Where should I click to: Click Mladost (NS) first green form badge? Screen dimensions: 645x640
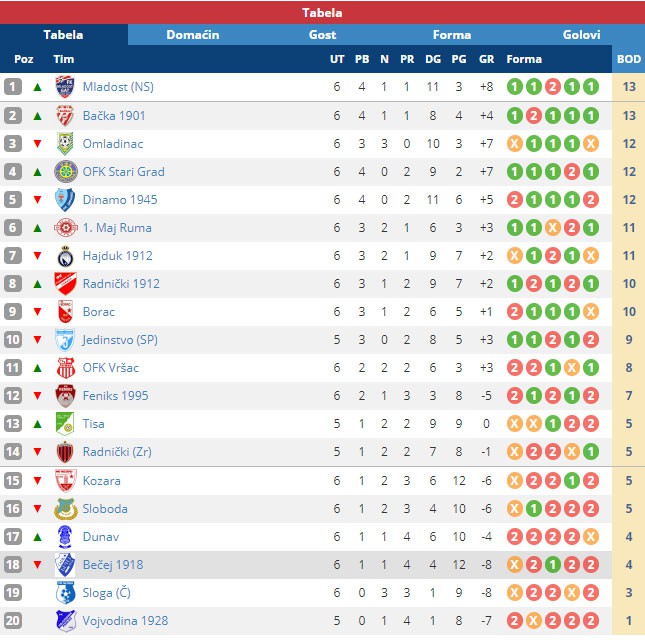(x=514, y=87)
